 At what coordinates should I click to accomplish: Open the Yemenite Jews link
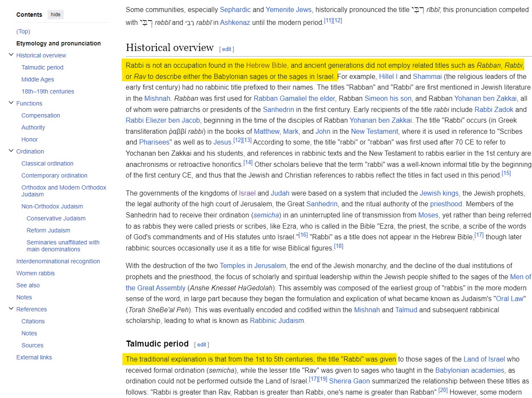pyautogui.click(x=288, y=9)
